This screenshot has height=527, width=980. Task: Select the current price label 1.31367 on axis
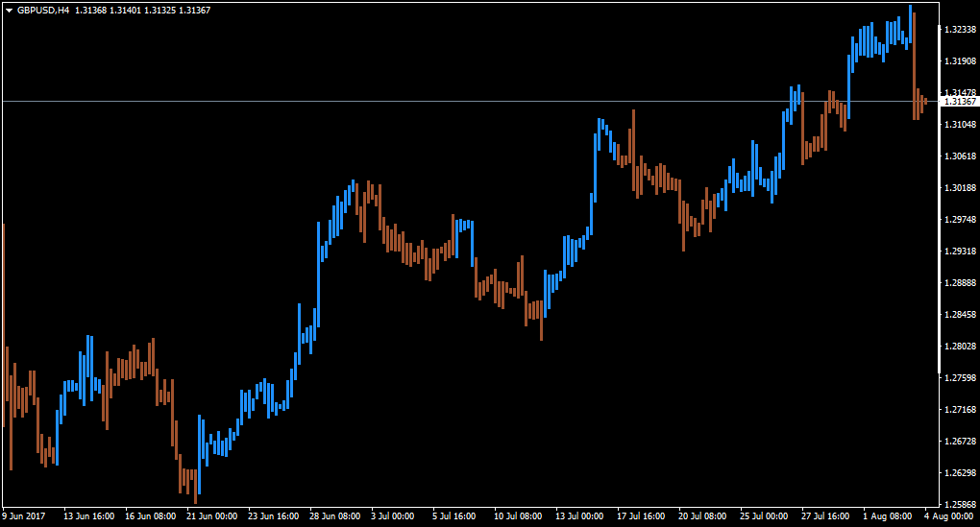pos(960,101)
